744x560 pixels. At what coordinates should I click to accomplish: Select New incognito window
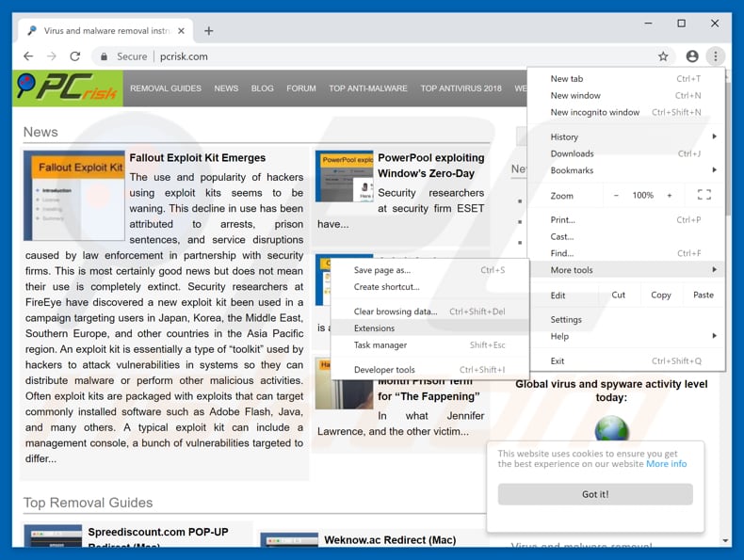[626, 112]
